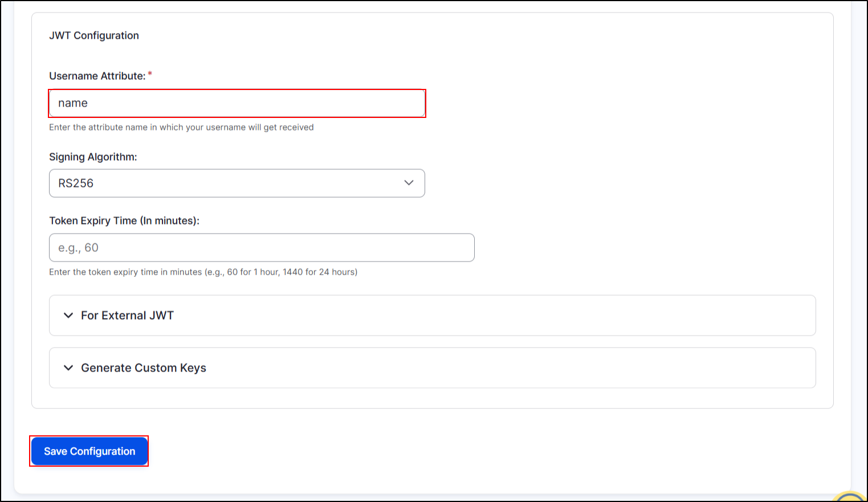
Task: Click the required-field asterisk near Username Attribute
Action: click(149, 73)
